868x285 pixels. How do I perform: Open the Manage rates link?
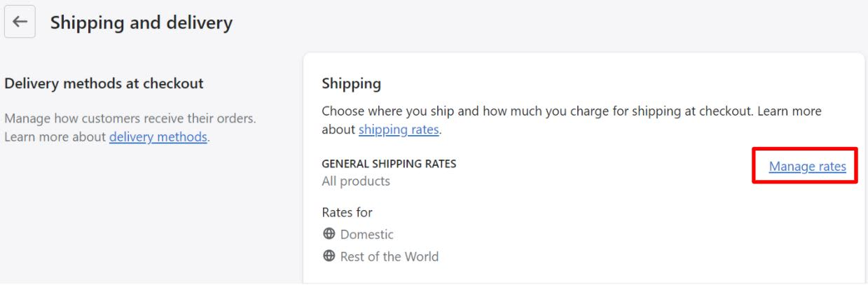click(x=807, y=166)
